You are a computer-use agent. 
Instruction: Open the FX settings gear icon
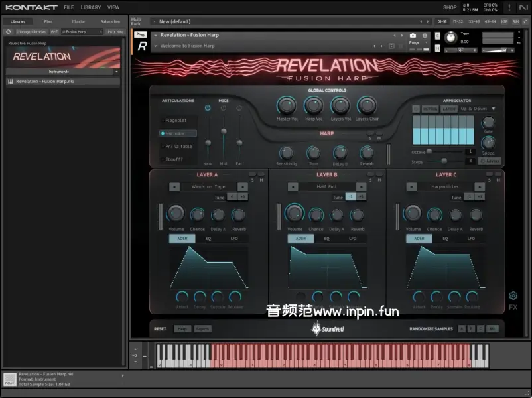(x=513, y=295)
